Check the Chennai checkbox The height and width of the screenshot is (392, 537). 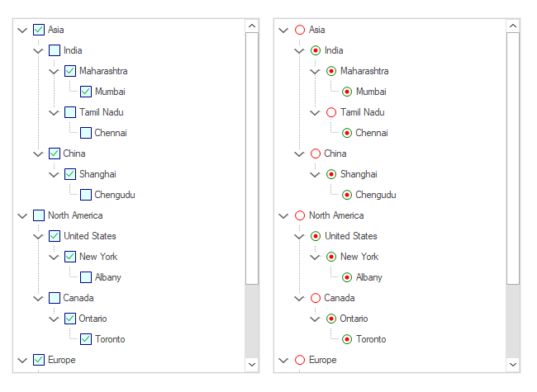pos(86,133)
